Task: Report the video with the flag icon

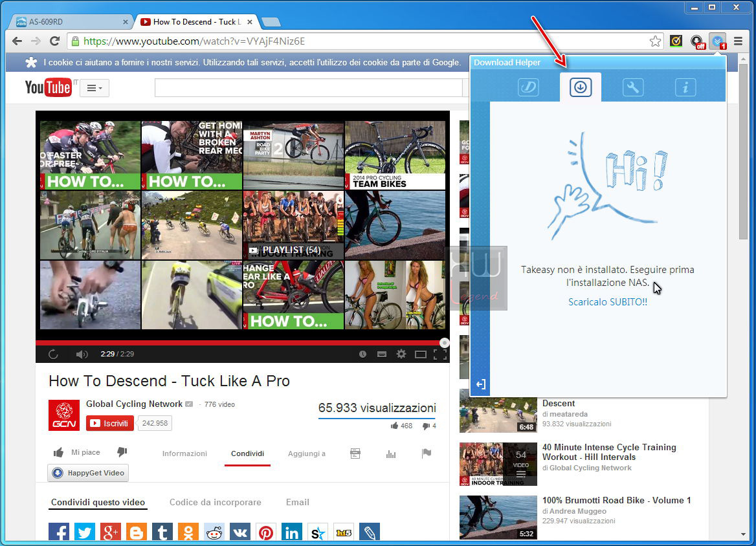Action: coord(426,453)
